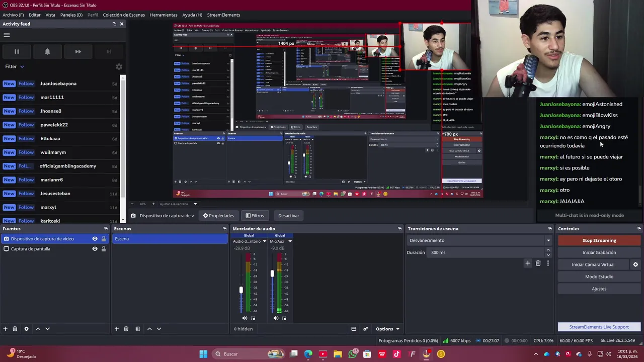Screen dimensions: 644x362
Task: Open Filtros for the selected source
Action: (255, 216)
